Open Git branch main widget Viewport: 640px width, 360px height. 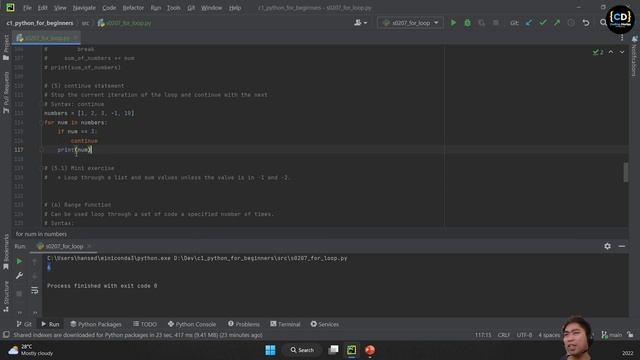point(611,335)
